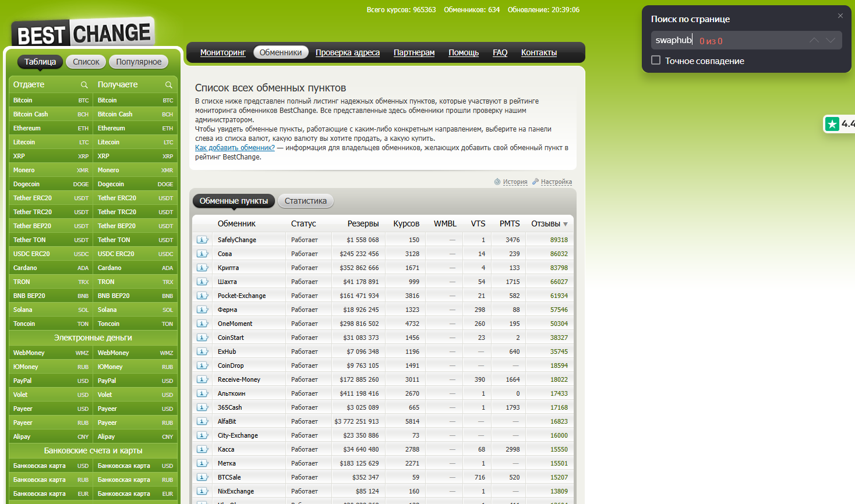855x504 pixels.
Task: Click the search icon beside Получаете
Action: click(168, 85)
